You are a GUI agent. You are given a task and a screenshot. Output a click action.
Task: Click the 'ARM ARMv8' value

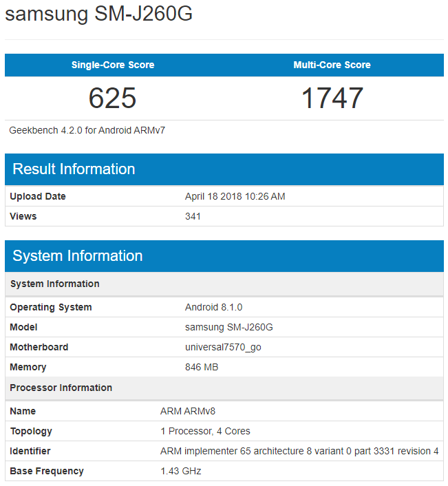(x=188, y=411)
